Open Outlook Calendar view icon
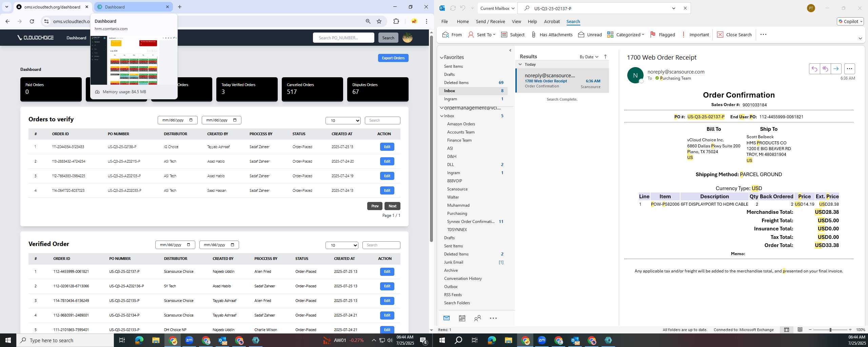 [462, 318]
